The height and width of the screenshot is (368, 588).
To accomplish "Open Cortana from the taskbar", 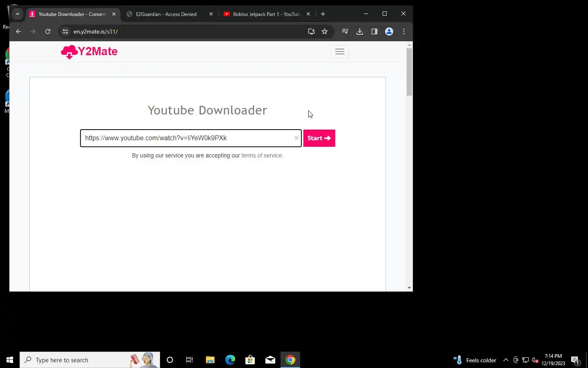I will tap(170, 360).
